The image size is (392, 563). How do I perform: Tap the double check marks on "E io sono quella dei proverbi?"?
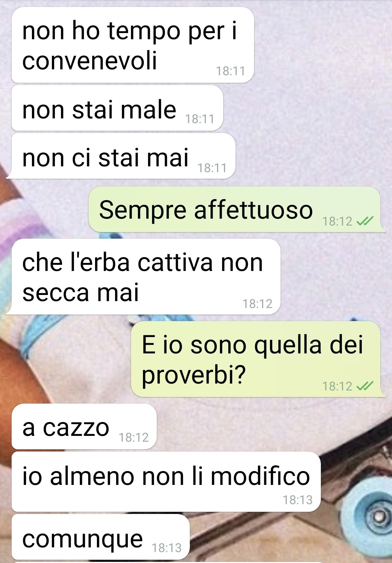click(365, 386)
